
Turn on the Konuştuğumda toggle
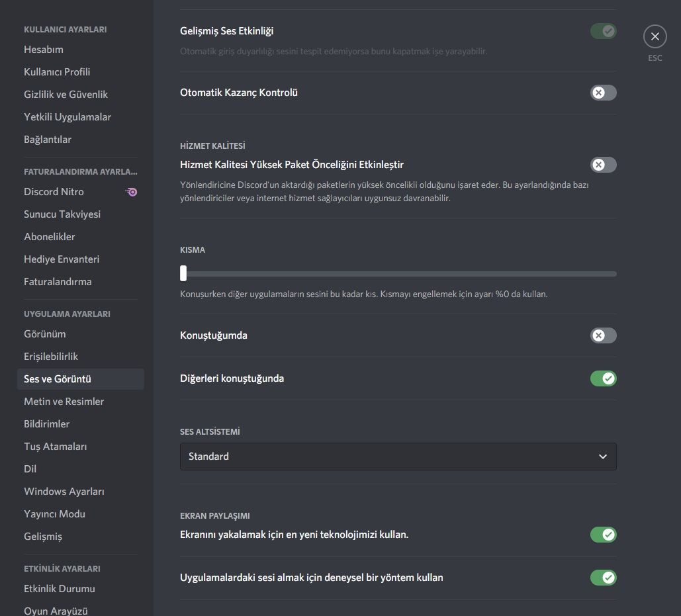pos(603,335)
